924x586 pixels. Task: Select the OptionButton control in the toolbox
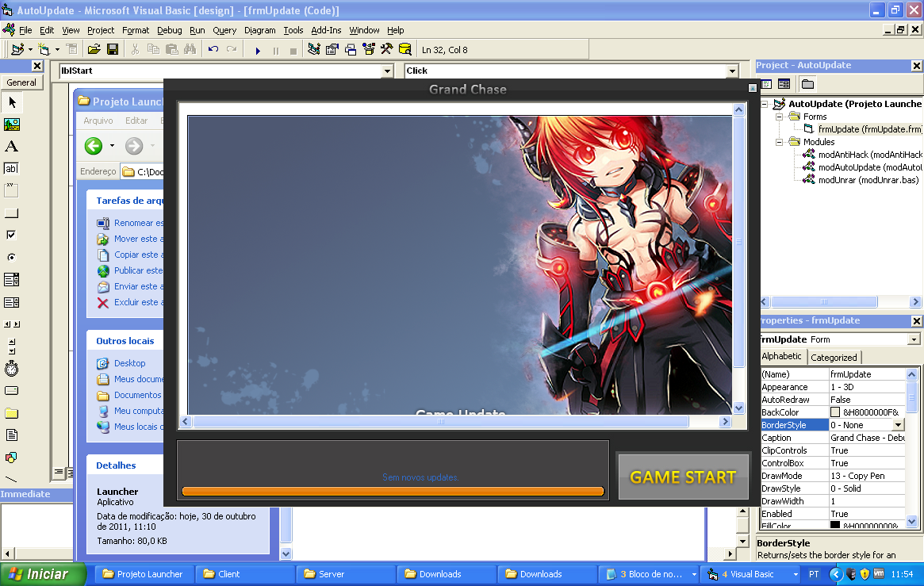click(x=12, y=258)
